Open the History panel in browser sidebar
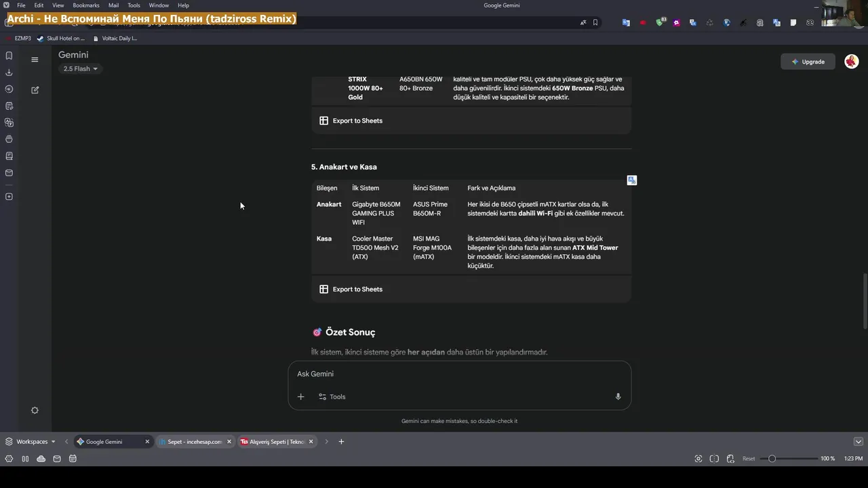This screenshot has height=488, width=868. [9, 89]
